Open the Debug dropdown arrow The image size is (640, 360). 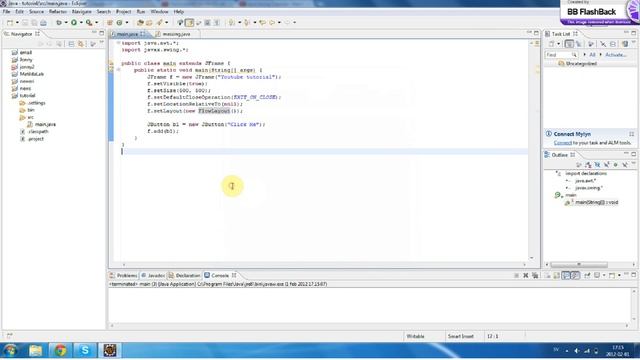pyautogui.click(x=66, y=22)
